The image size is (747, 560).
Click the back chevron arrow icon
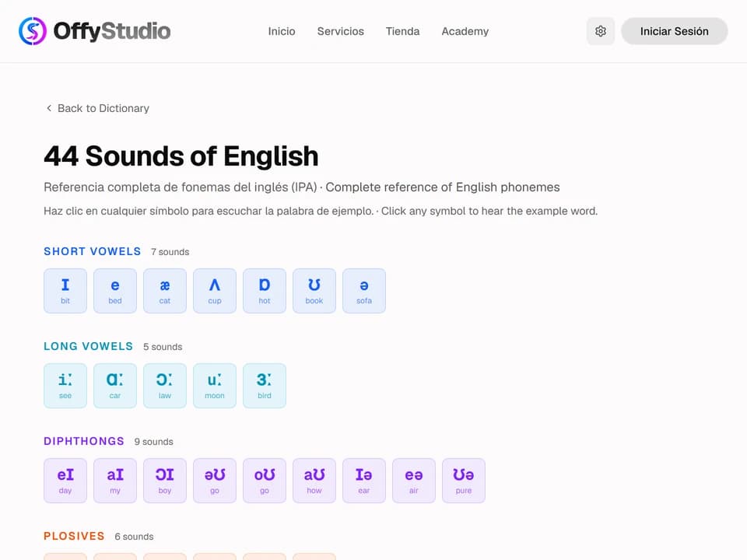click(x=48, y=108)
